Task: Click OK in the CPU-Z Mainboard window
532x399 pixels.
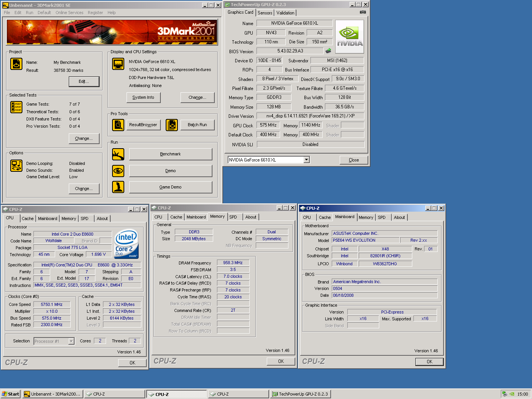Action: click(x=429, y=362)
